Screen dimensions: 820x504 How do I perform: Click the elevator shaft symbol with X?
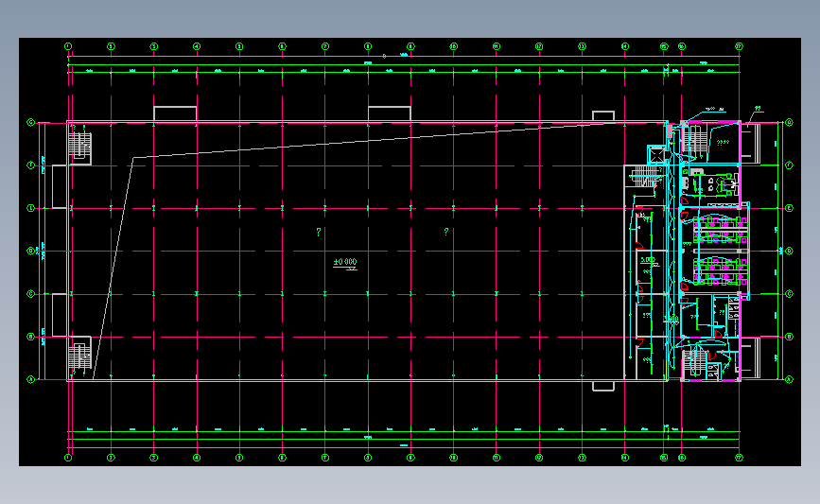point(656,155)
